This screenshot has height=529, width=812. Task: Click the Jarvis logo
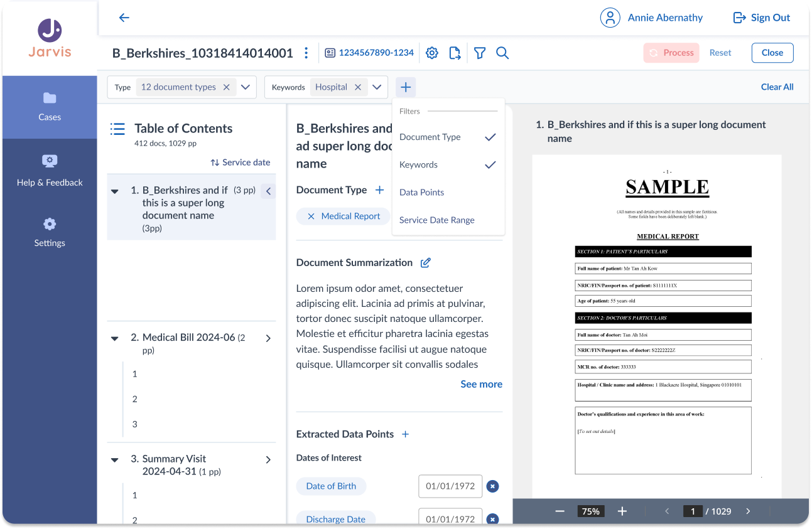[50, 38]
